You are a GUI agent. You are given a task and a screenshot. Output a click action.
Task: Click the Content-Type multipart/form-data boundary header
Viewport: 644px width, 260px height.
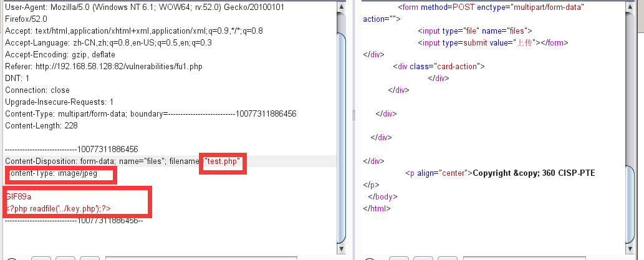(151, 113)
